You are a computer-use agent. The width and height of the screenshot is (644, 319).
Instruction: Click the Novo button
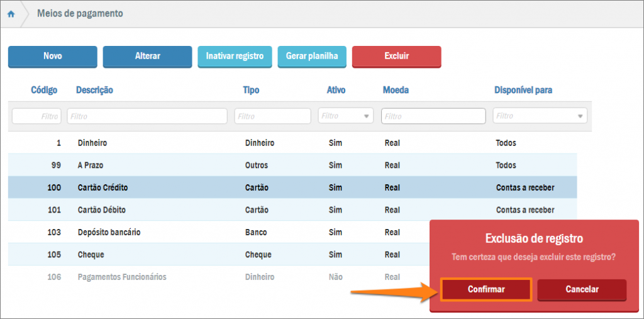(x=53, y=56)
